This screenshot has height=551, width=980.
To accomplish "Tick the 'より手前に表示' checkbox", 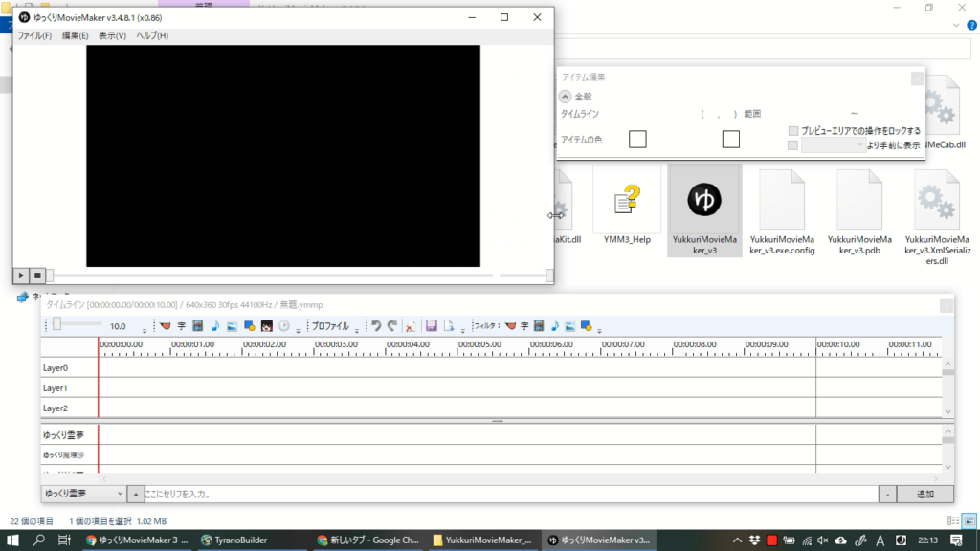I will point(792,145).
